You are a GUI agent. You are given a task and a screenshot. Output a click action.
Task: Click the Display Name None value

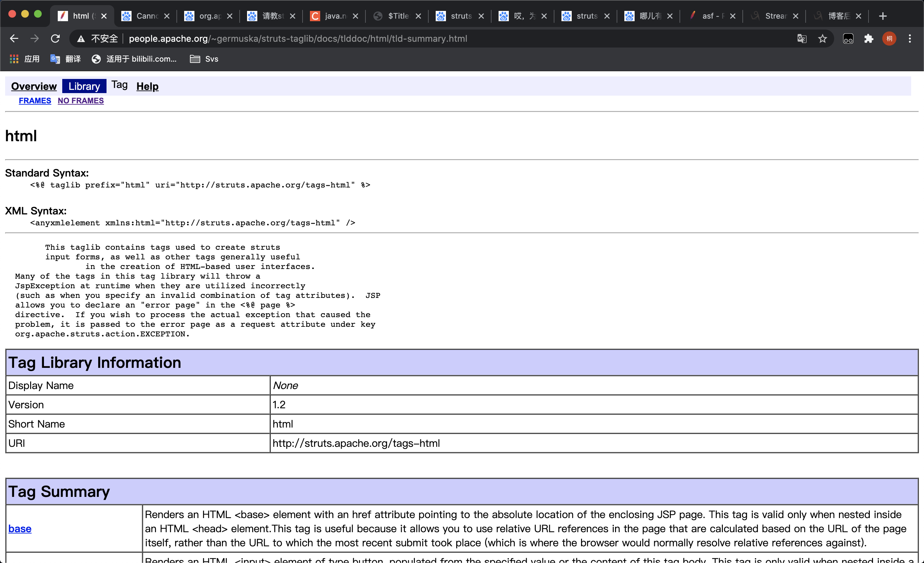point(285,385)
